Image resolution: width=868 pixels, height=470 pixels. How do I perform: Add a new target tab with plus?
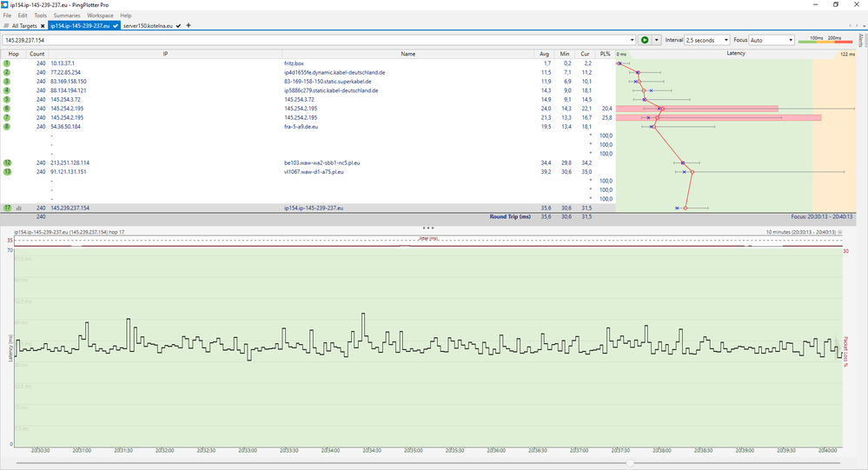point(189,25)
